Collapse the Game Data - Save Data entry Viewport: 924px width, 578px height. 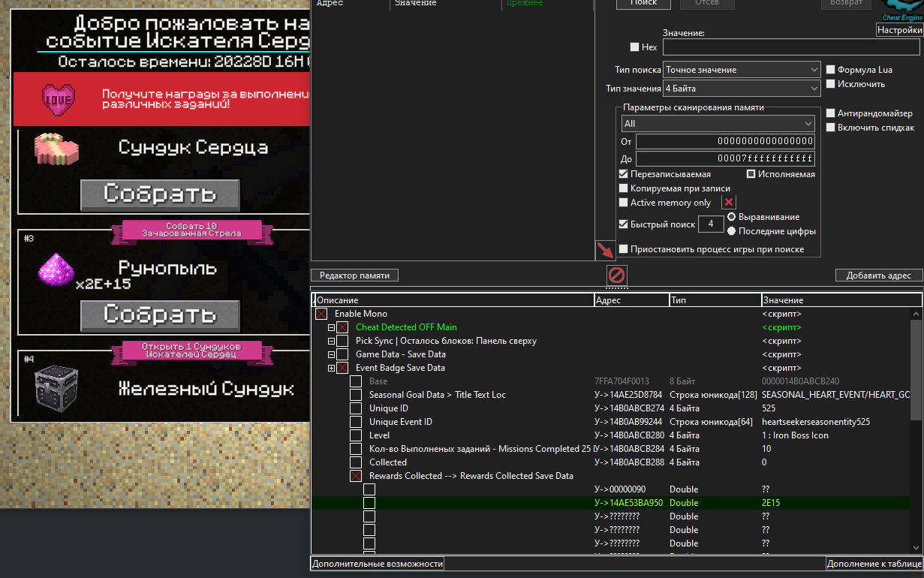pyautogui.click(x=331, y=354)
